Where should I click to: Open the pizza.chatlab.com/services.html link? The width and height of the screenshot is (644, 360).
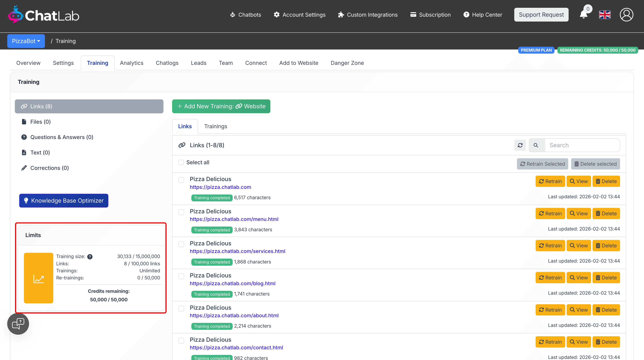pyautogui.click(x=237, y=251)
